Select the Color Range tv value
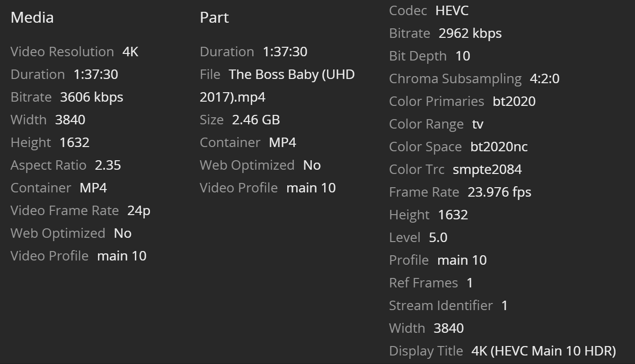The height and width of the screenshot is (364, 635). (477, 124)
